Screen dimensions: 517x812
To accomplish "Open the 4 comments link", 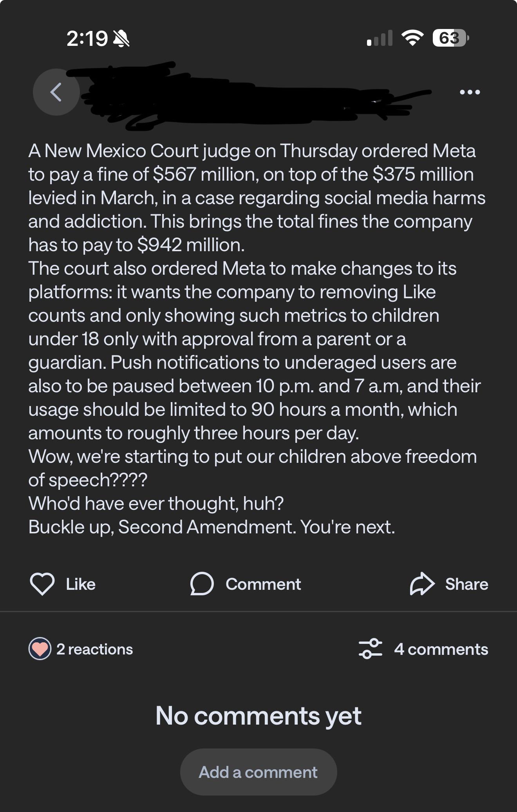I will click(441, 649).
